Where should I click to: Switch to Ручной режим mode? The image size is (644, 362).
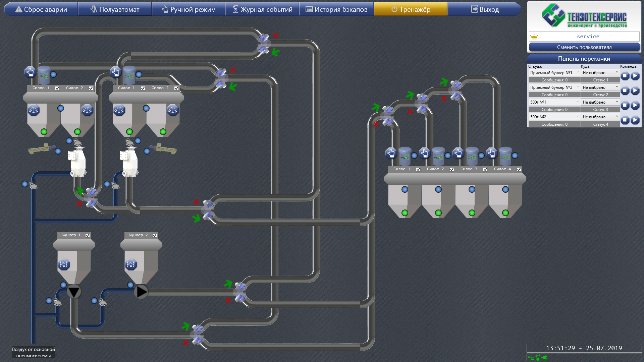tap(189, 9)
